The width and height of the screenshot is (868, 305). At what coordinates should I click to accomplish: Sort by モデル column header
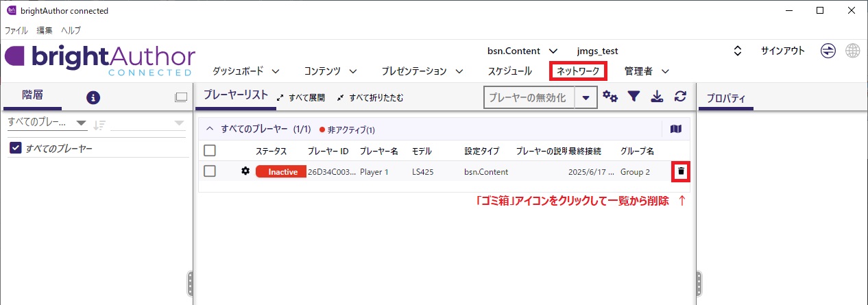[x=422, y=151]
